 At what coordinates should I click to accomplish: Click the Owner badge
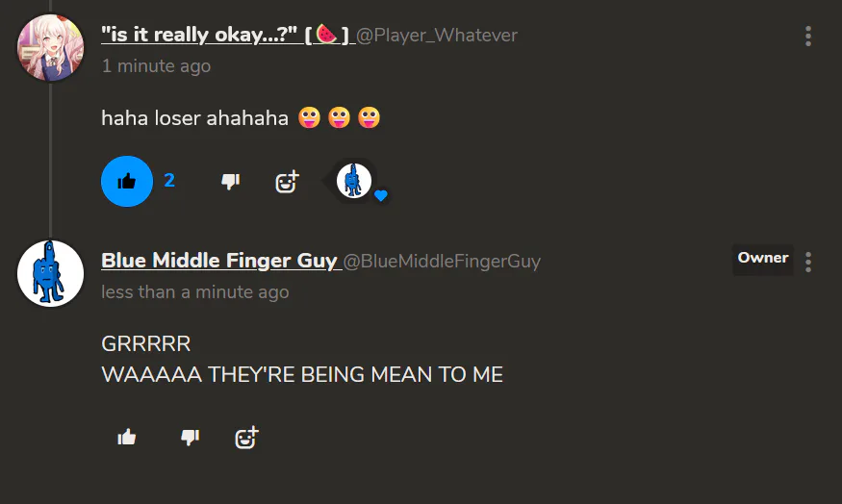click(762, 259)
